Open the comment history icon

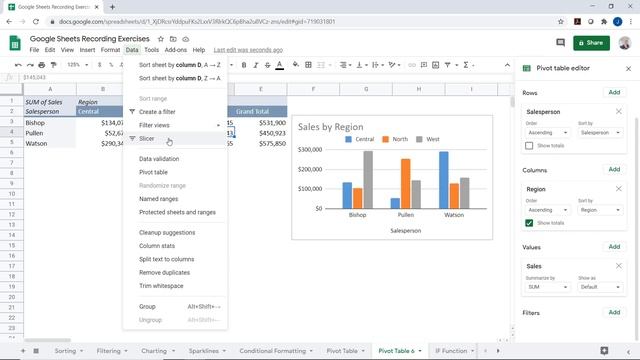click(x=560, y=42)
